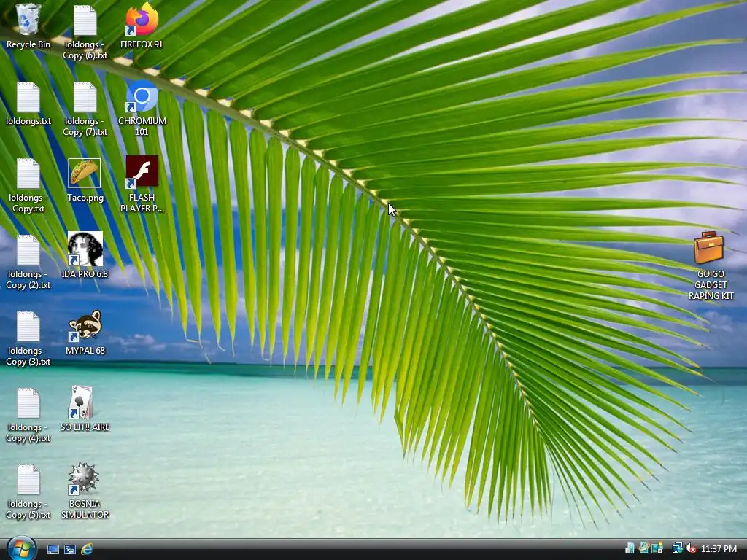Select the loldongs - Copy (4).txt file
747x560 pixels.
(28, 415)
